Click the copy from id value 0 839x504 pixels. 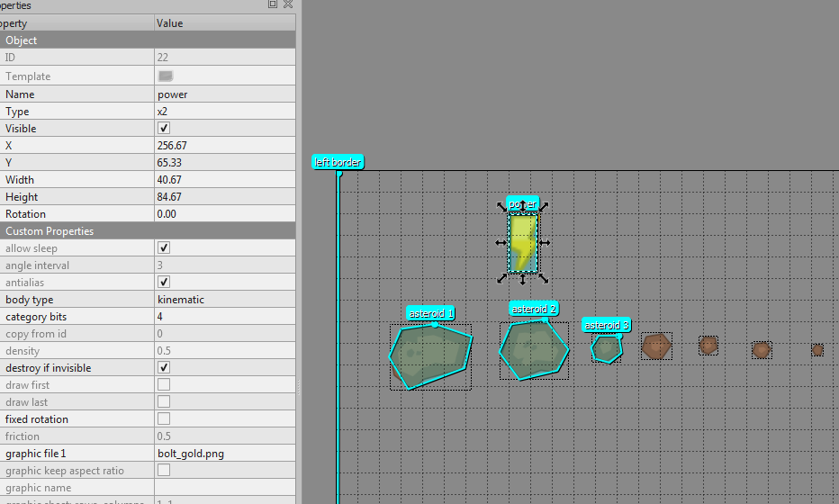[225, 334]
